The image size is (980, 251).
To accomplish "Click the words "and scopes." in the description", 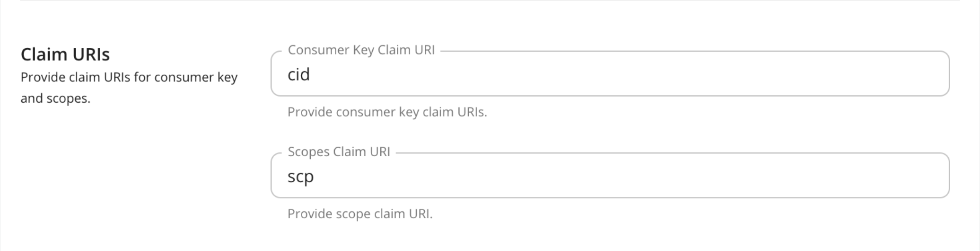I will 55,99.
